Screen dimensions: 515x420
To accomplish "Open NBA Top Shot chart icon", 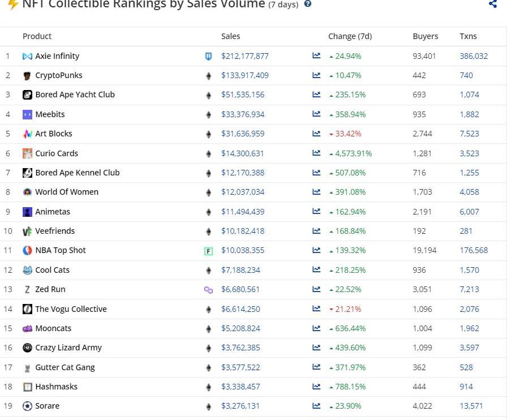I will (316, 250).
